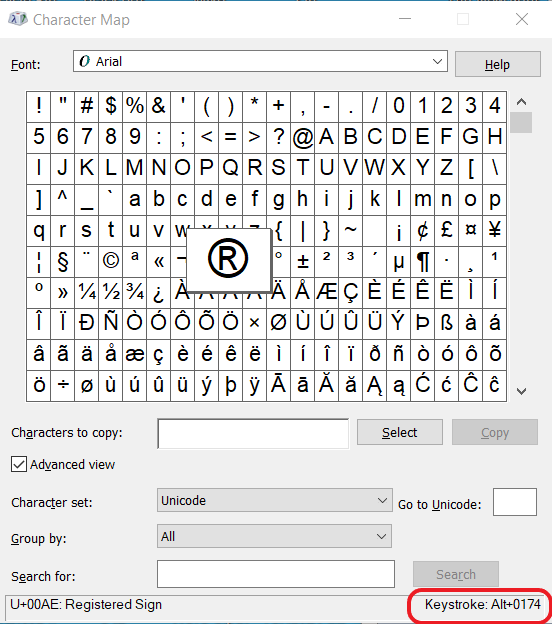The height and width of the screenshot is (624, 552).
Task: Select the multiplication × character
Action: pyautogui.click(x=254, y=323)
